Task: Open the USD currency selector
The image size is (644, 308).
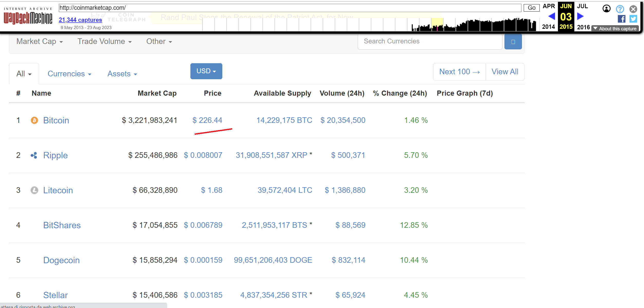Action: click(206, 71)
